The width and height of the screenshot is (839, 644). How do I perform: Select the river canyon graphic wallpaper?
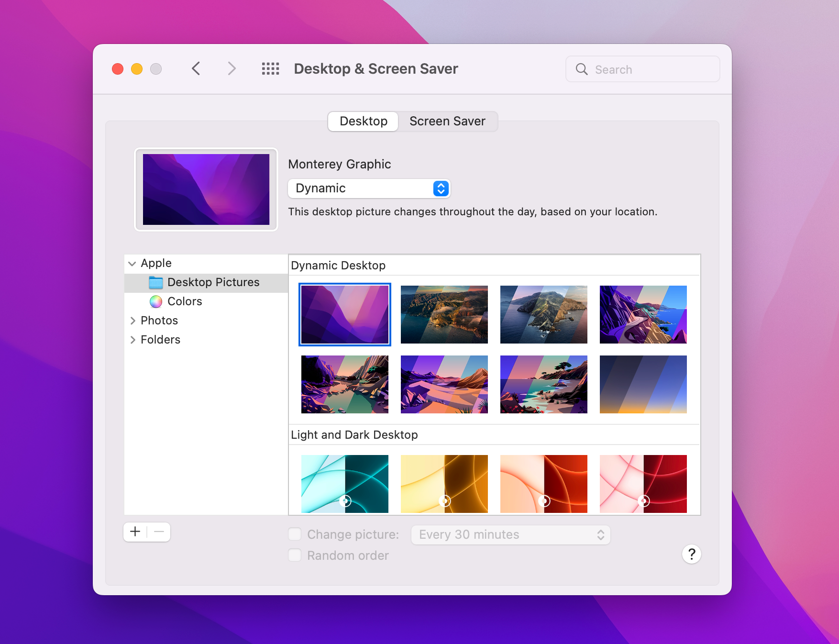[345, 384]
